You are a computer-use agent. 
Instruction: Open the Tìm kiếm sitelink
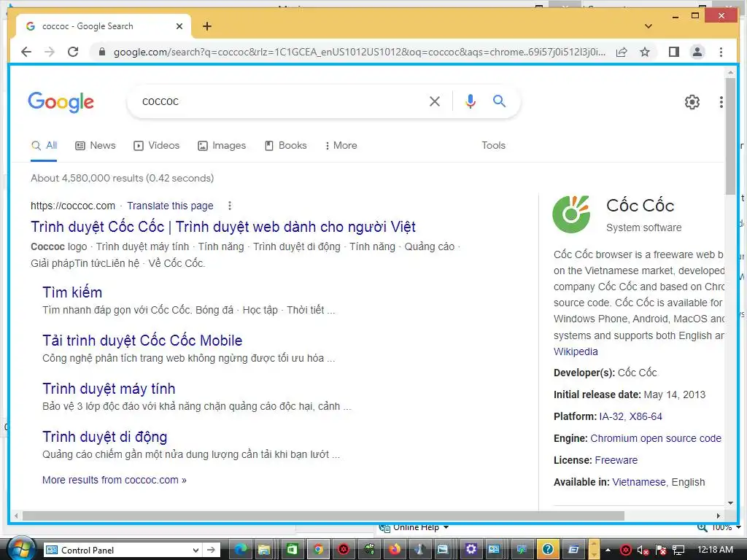coord(72,292)
